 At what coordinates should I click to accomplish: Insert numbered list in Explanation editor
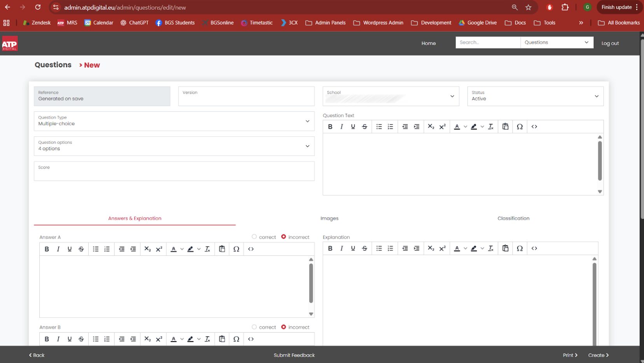coord(390,248)
